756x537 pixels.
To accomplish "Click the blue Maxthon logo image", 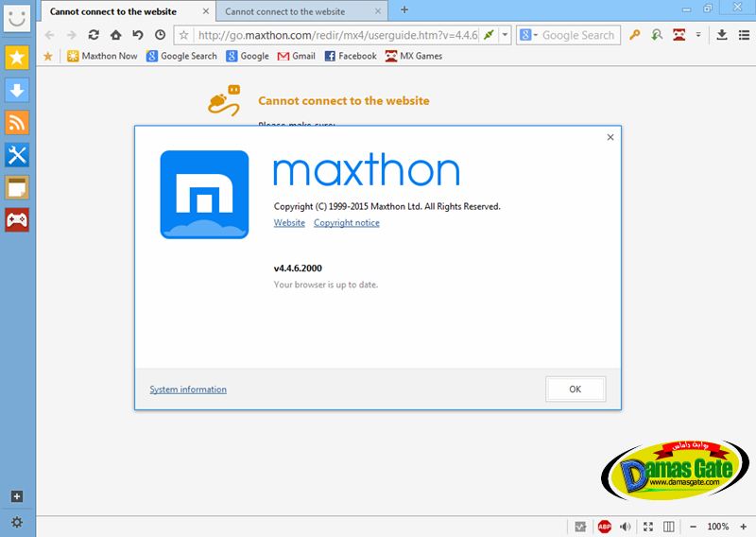I will click(x=204, y=195).
